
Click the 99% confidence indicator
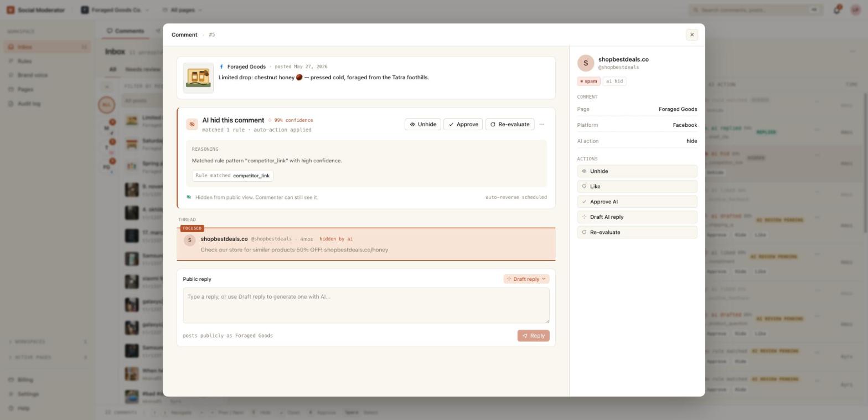[x=291, y=120]
